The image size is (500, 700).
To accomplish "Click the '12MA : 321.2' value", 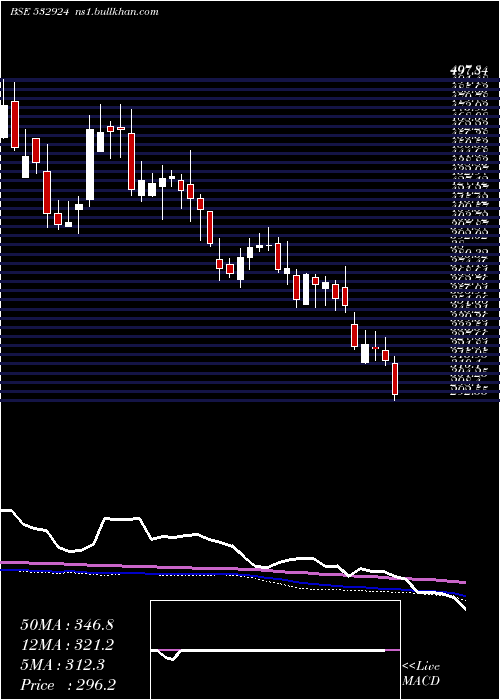I will (67, 645).
